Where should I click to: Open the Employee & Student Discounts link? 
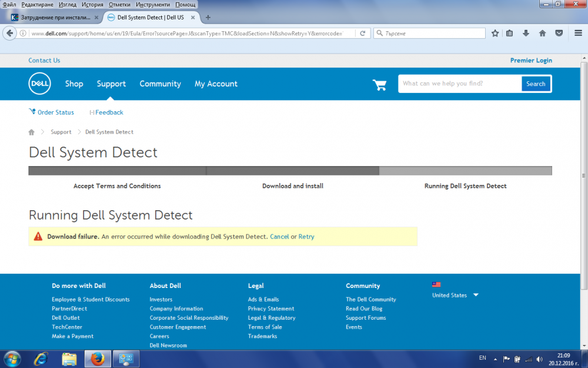click(91, 299)
